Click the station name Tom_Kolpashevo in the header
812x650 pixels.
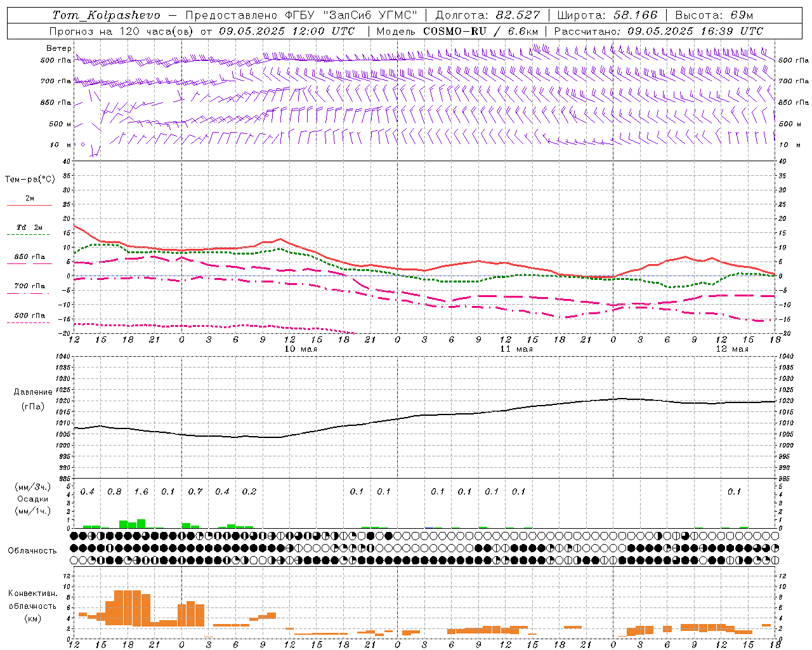[106, 15]
